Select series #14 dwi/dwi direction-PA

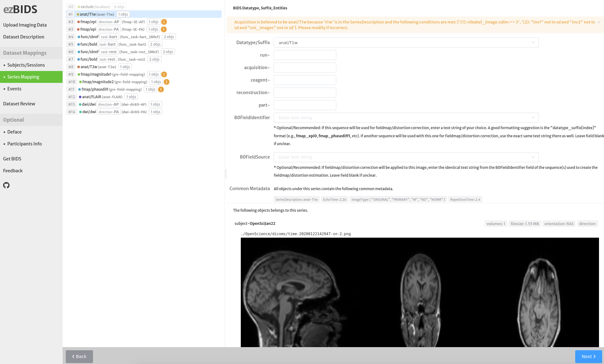(144, 112)
